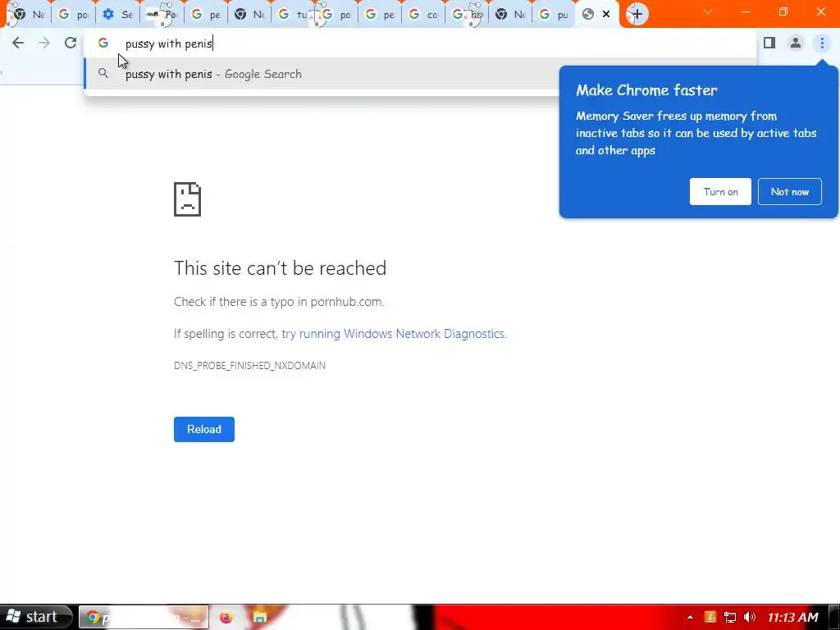
Task: Show hidden system tray icons
Action: pyautogui.click(x=690, y=618)
